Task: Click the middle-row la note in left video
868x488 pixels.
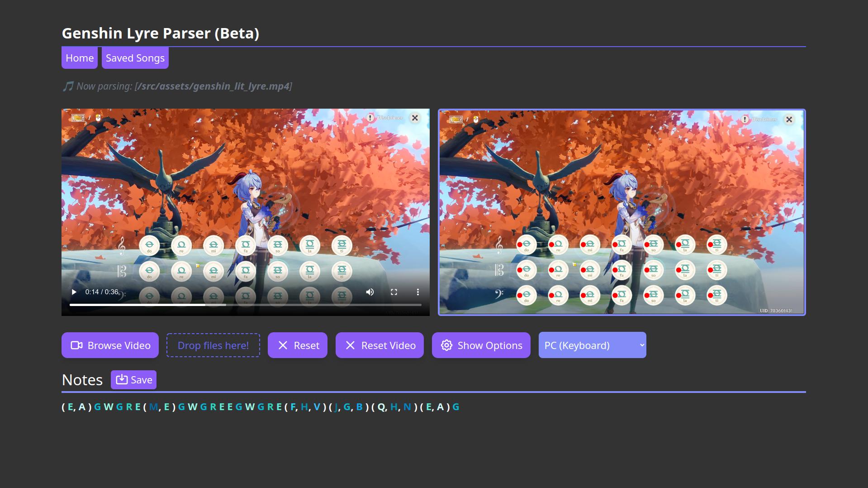Action: click(310, 271)
